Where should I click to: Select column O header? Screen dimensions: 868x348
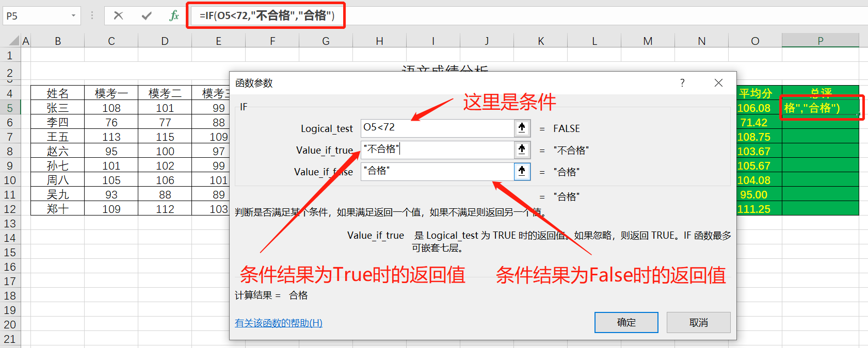(x=756, y=41)
